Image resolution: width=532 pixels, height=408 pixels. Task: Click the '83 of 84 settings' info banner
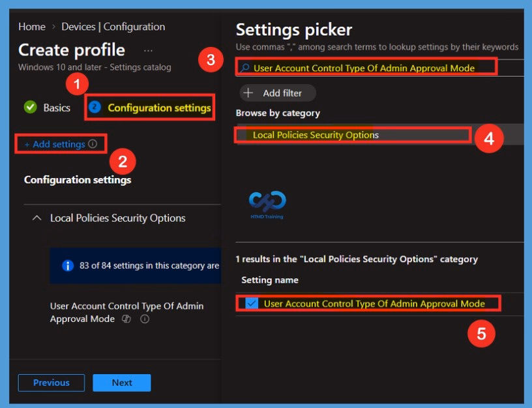(x=136, y=265)
